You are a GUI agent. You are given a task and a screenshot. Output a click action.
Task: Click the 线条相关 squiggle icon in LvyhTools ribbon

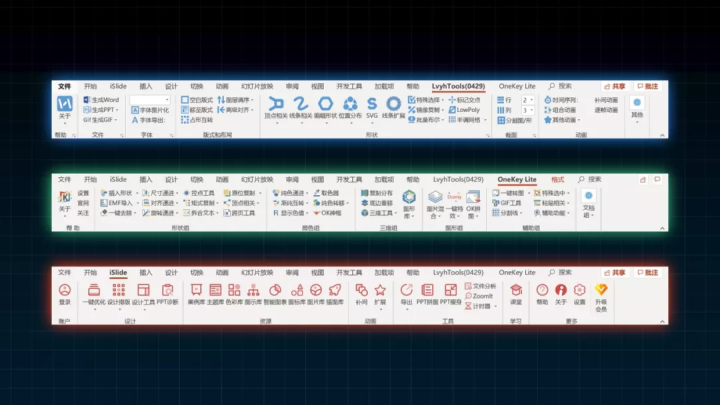[x=301, y=104]
